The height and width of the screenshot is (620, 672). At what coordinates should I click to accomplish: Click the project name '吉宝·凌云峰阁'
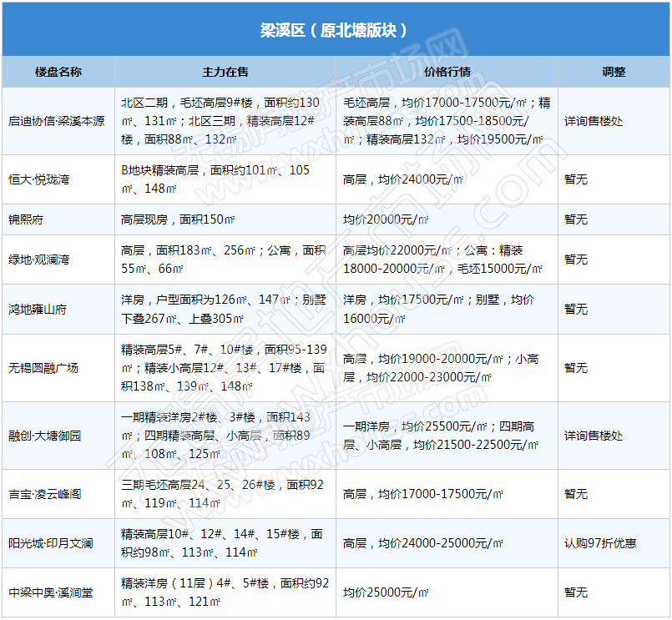click(45, 494)
